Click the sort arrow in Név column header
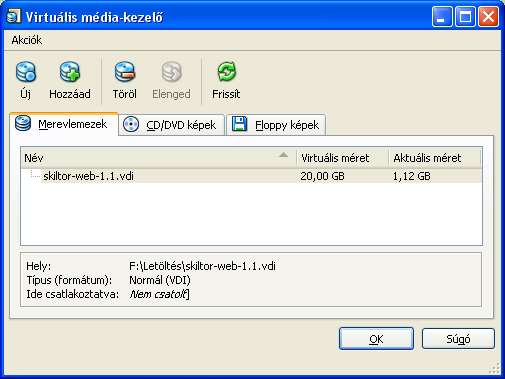 pos(283,155)
